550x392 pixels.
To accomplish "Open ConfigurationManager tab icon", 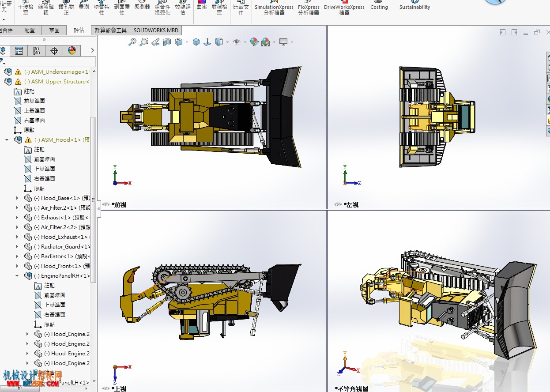I will 36,51.
